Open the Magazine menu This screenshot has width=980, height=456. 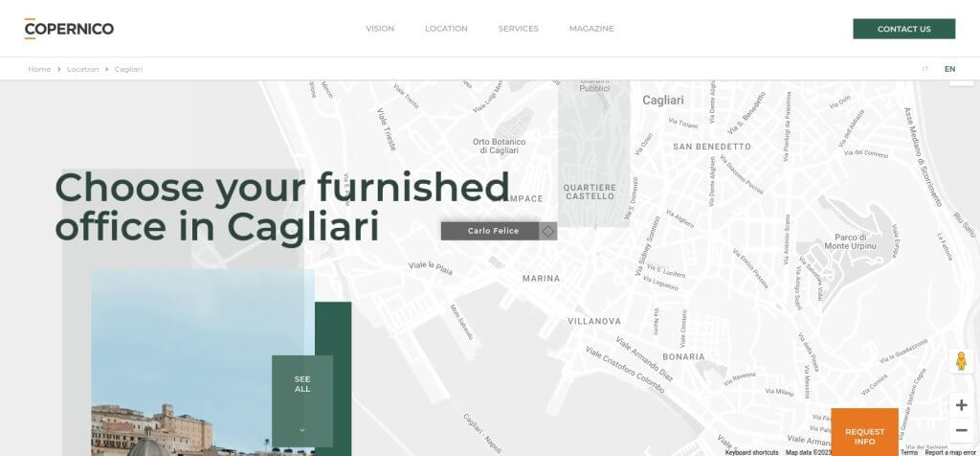[591, 29]
